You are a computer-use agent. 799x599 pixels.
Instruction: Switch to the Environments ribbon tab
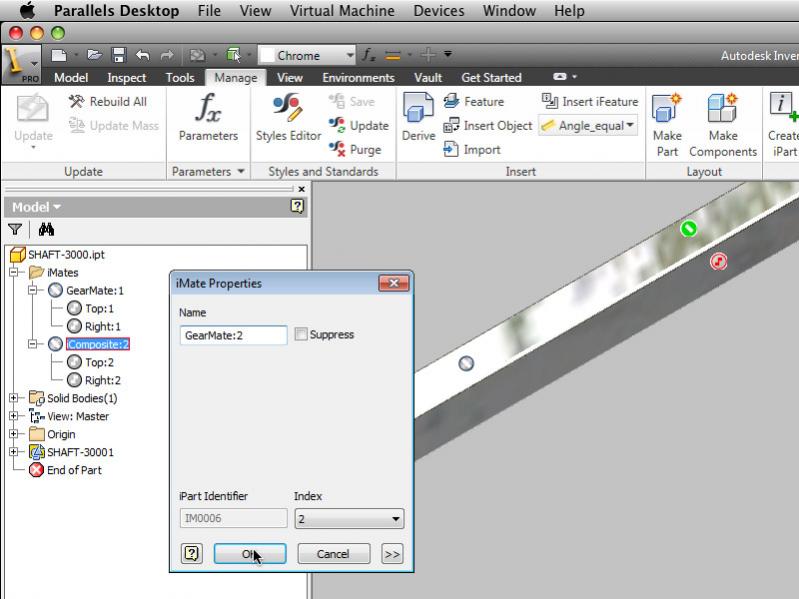358,77
